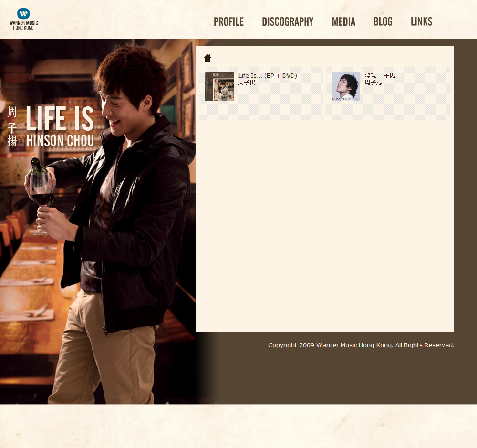Open the "發現 周子揚" album title link
Viewport: 477px width, 448px height.
click(x=380, y=76)
